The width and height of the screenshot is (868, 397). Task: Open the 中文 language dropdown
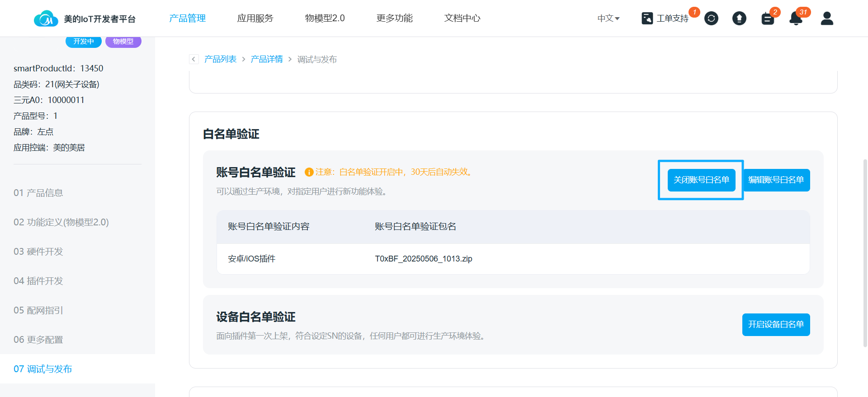click(x=608, y=19)
